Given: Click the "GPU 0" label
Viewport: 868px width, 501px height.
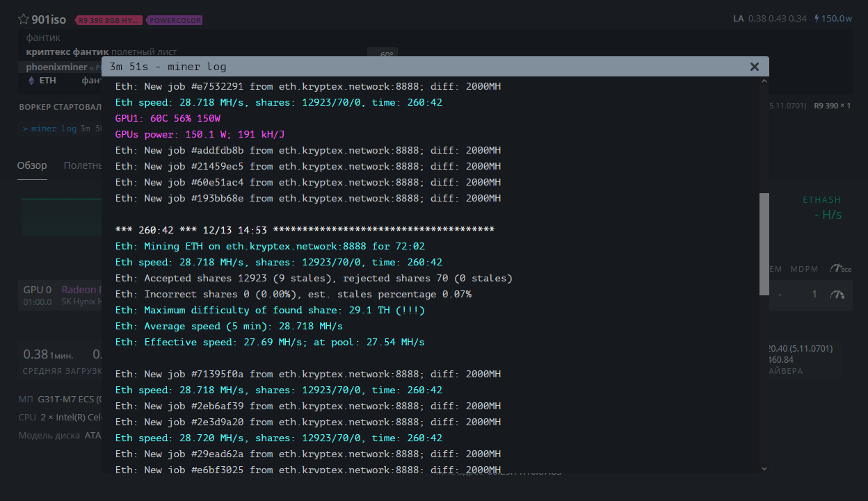Looking at the screenshot, I should pyautogui.click(x=38, y=290).
